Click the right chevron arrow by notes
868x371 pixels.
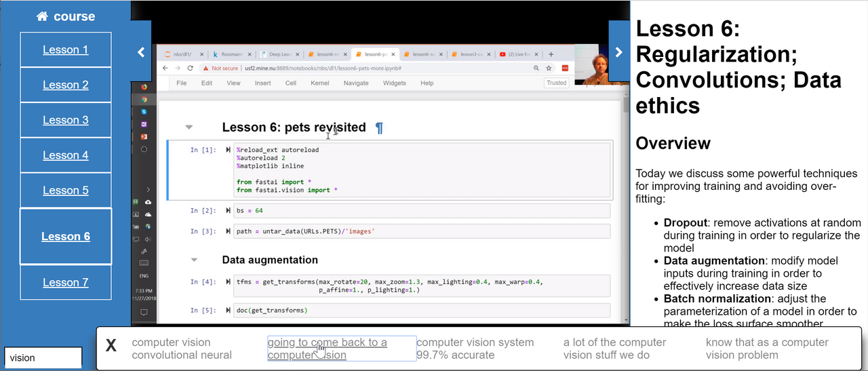coord(618,52)
